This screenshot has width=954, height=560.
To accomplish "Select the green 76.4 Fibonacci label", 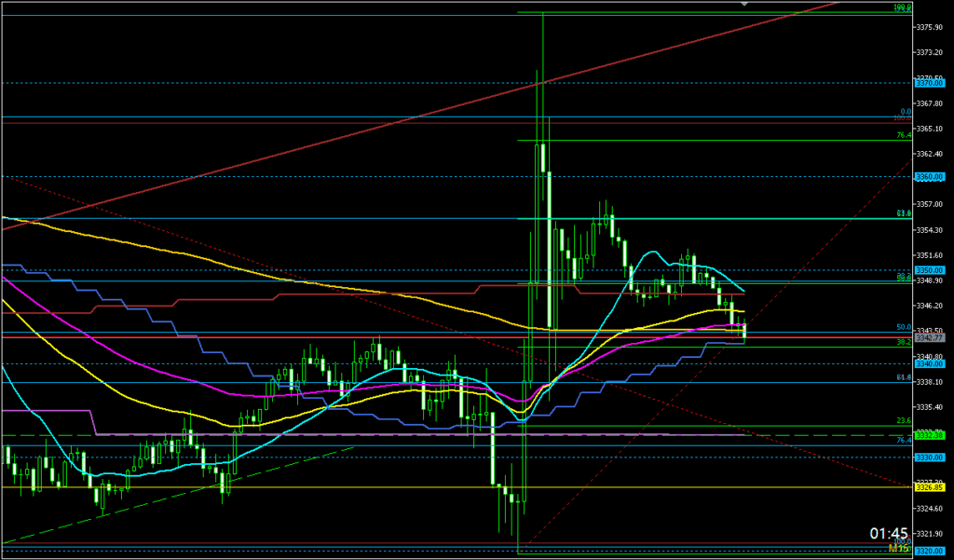I will pos(904,136).
